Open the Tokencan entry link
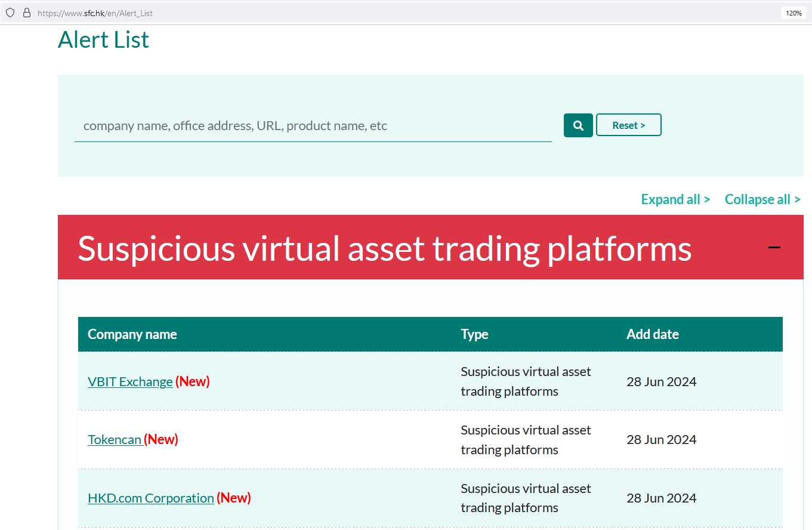Image resolution: width=812 pixels, height=530 pixels. [115, 440]
